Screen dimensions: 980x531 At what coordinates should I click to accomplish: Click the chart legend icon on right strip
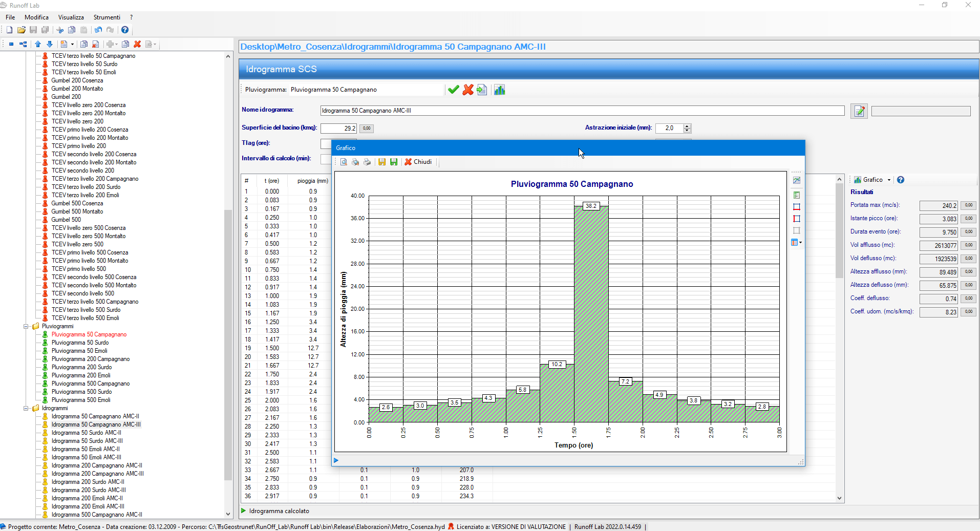coord(796,195)
